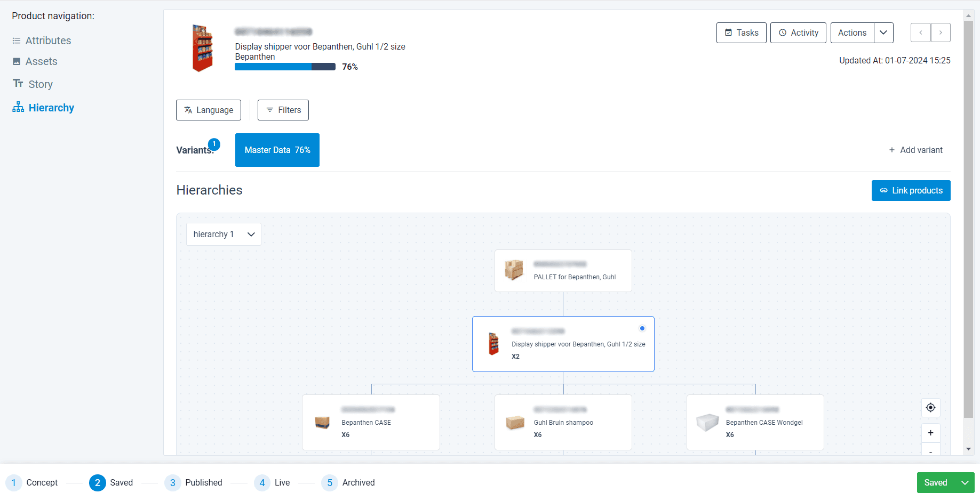Zoom in with the plus icon on canvas
Image resolution: width=980 pixels, height=501 pixels.
[930, 433]
